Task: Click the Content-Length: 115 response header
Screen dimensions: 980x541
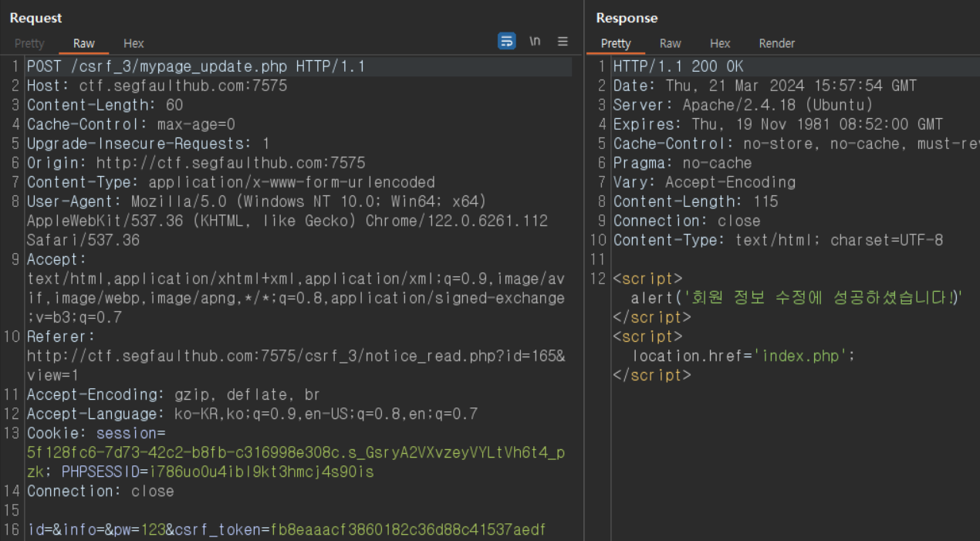Action: [x=695, y=201]
